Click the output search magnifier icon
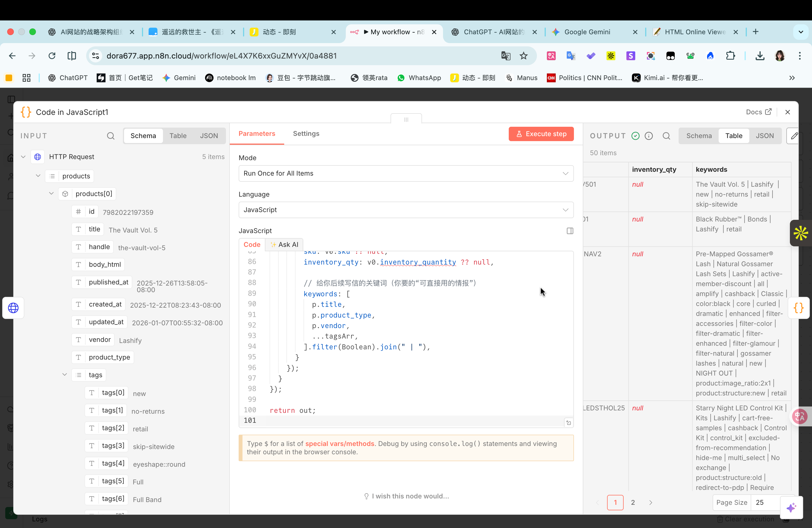The width and height of the screenshot is (812, 528). [x=666, y=136]
